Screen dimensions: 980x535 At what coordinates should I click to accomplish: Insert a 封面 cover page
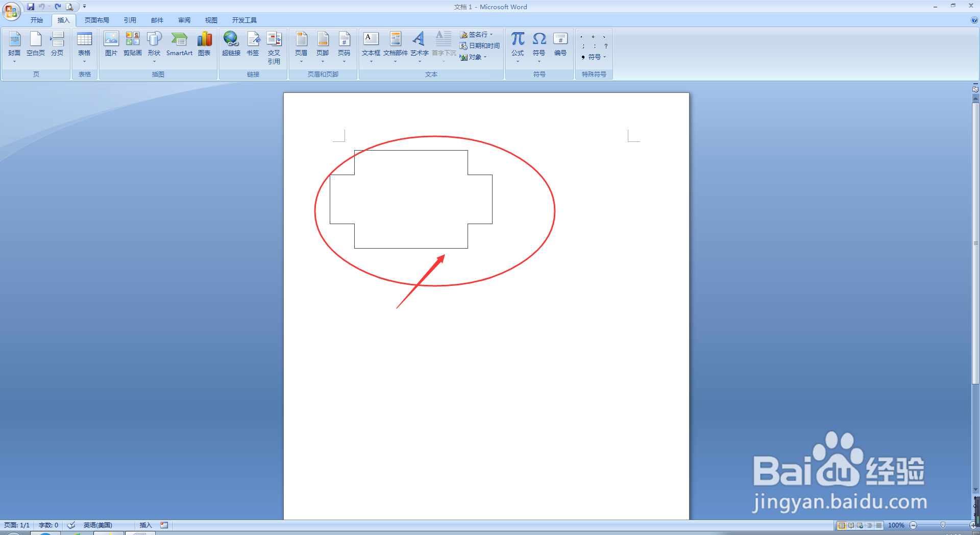click(14, 47)
